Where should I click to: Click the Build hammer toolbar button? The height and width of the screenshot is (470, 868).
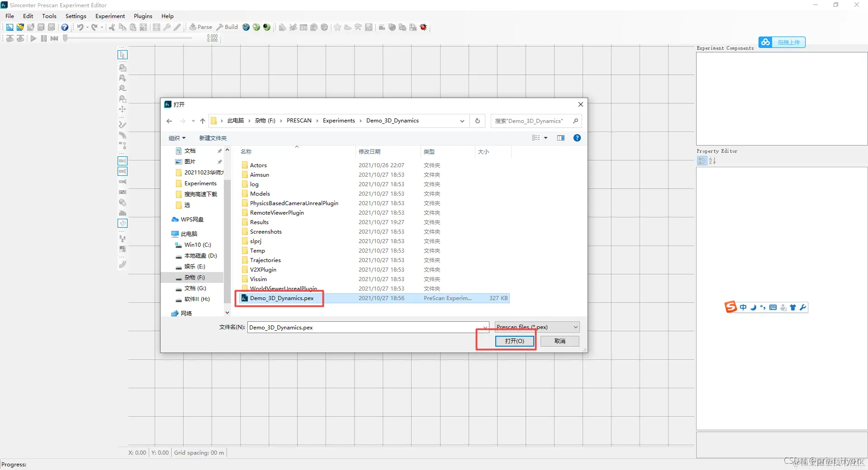[227, 27]
